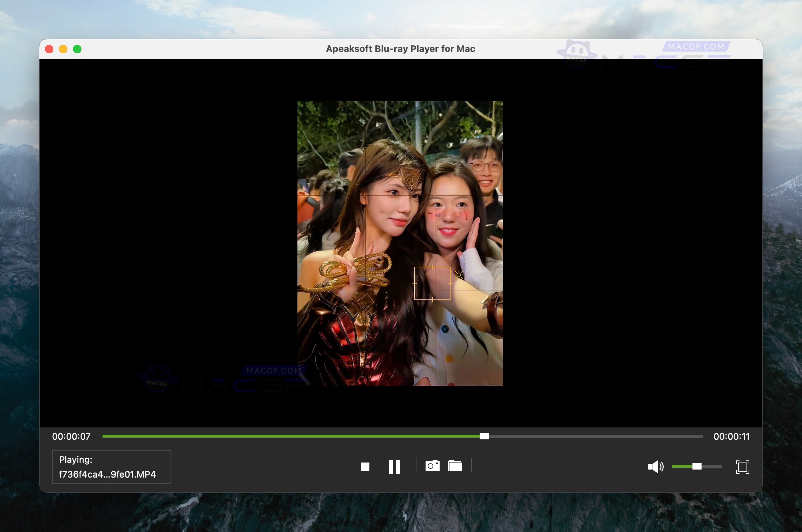Click the elapsed time 00:00:07
The height and width of the screenshot is (532, 802).
tap(71, 437)
